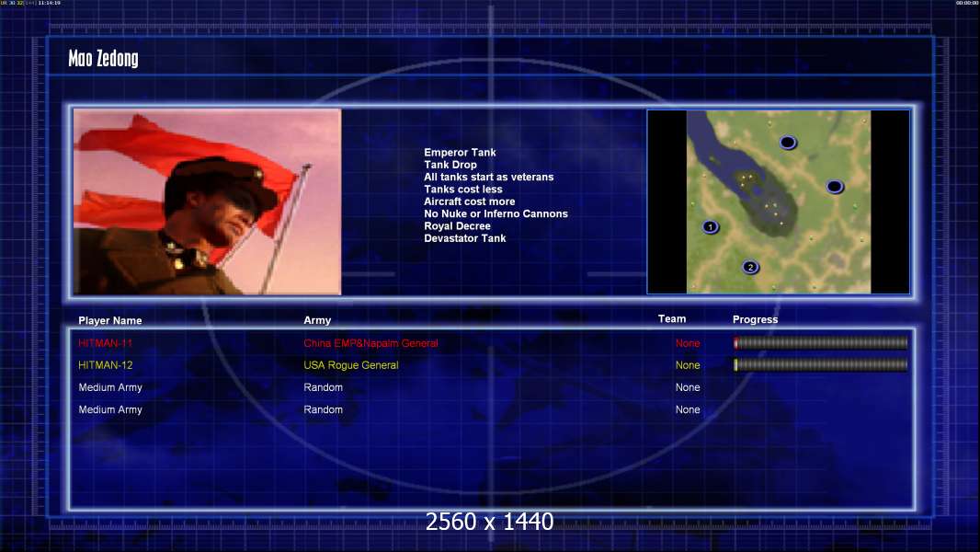Click the USA Rogue General army entry
This screenshot has height=552, width=980.
point(351,365)
